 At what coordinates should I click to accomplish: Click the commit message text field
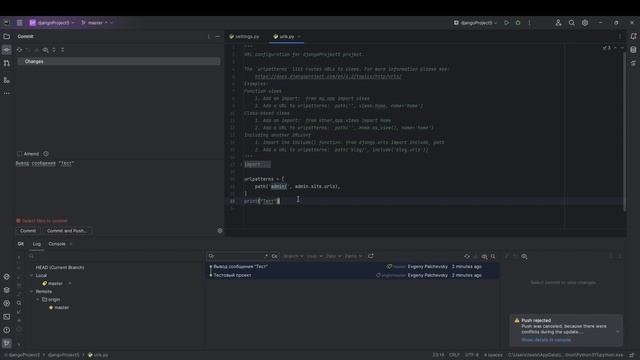point(118,188)
